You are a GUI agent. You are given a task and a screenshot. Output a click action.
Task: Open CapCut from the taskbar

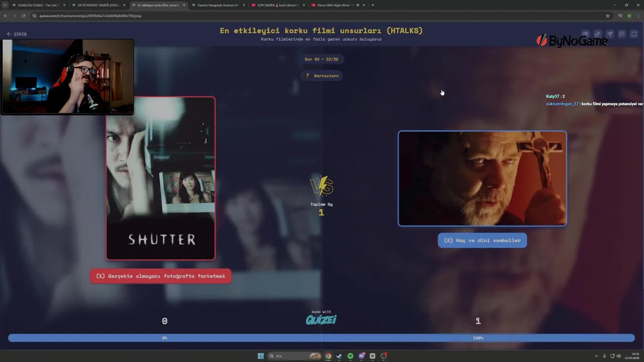(x=372, y=356)
